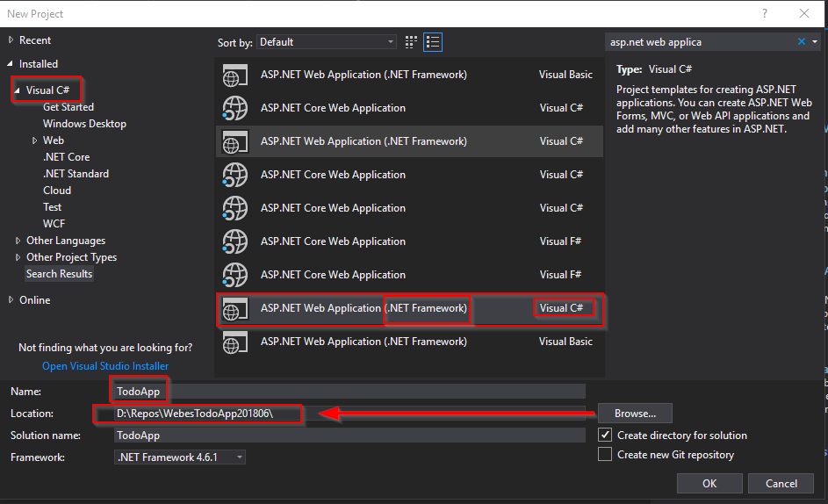Click the bottommost Visual Basic template's icon
This screenshot has height=504, width=828.
tap(234, 342)
